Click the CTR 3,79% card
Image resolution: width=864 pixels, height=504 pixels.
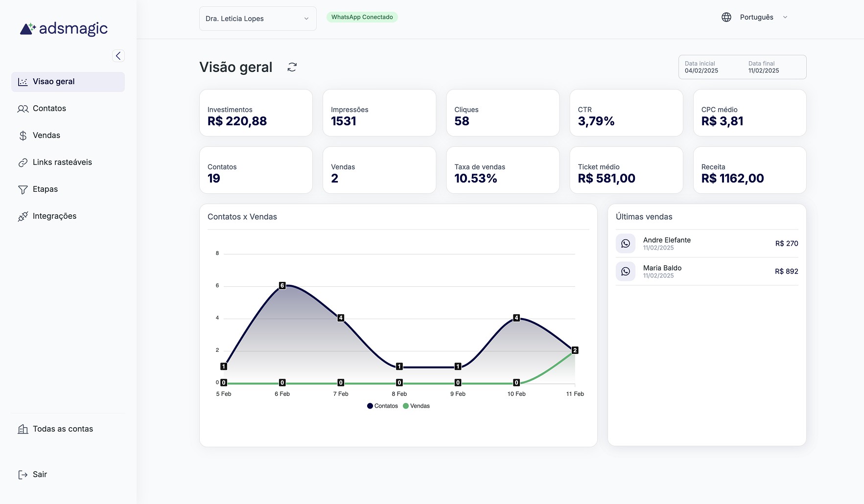(x=627, y=113)
